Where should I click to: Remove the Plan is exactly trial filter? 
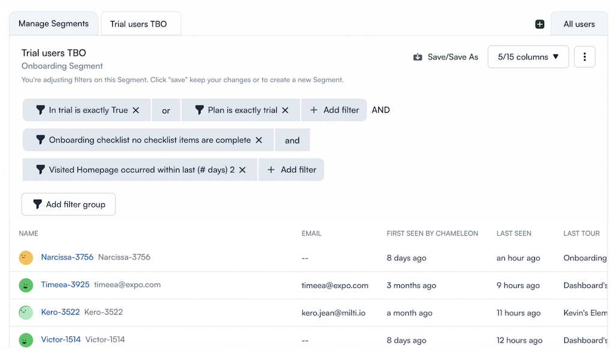(x=285, y=110)
